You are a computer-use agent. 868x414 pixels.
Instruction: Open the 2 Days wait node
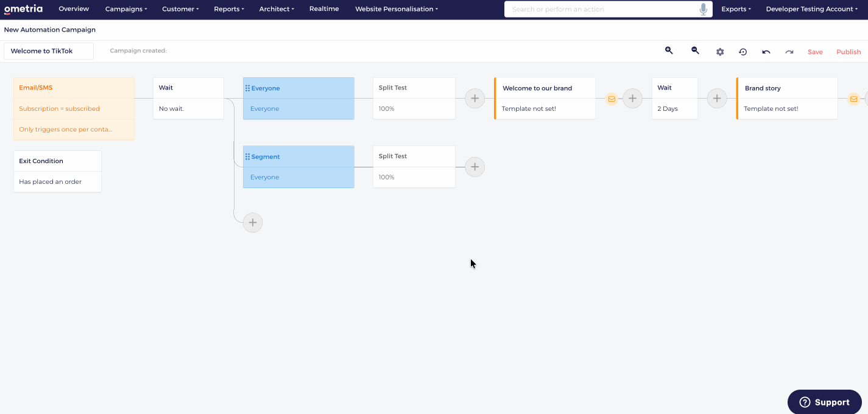pyautogui.click(x=674, y=98)
